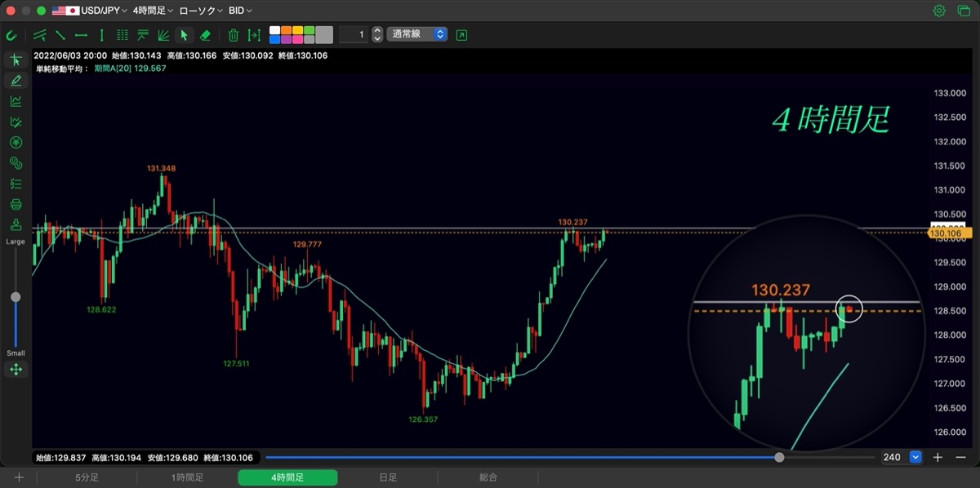This screenshot has width=980, height=488.
Task: Open the checklist icon in sidebar
Action: (16, 184)
